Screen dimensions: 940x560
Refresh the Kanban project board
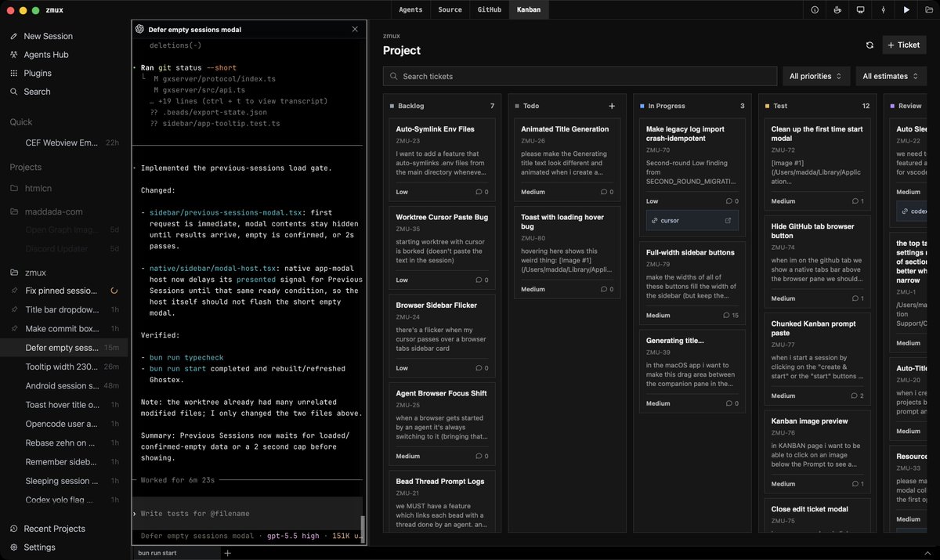coord(869,45)
